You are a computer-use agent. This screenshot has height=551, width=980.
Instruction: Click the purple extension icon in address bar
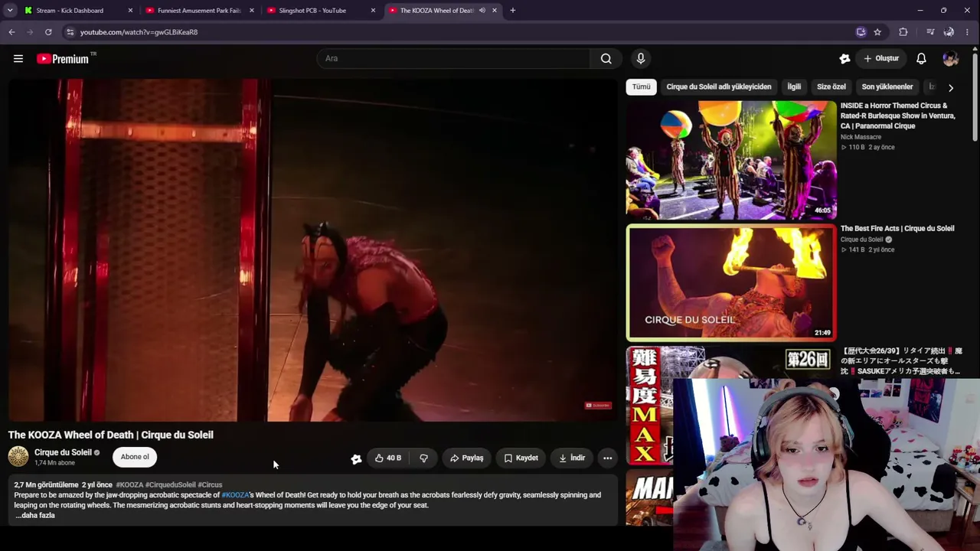tap(861, 32)
